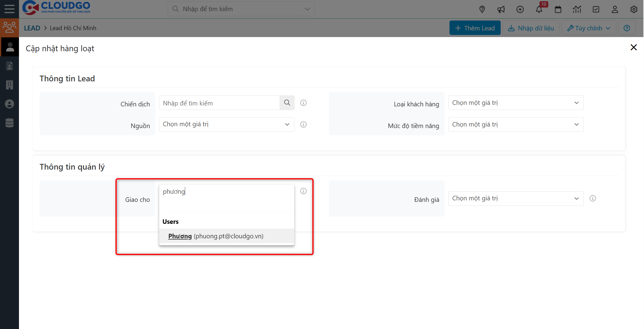Expand the Nguồn dropdown
644x329 pixels.
226,124
